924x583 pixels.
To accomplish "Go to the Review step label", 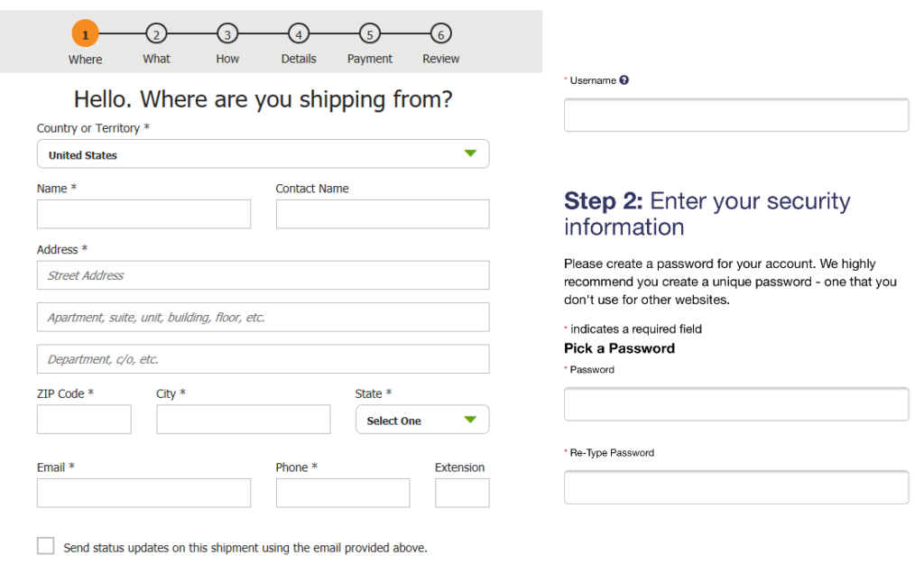I will (440, 59).
